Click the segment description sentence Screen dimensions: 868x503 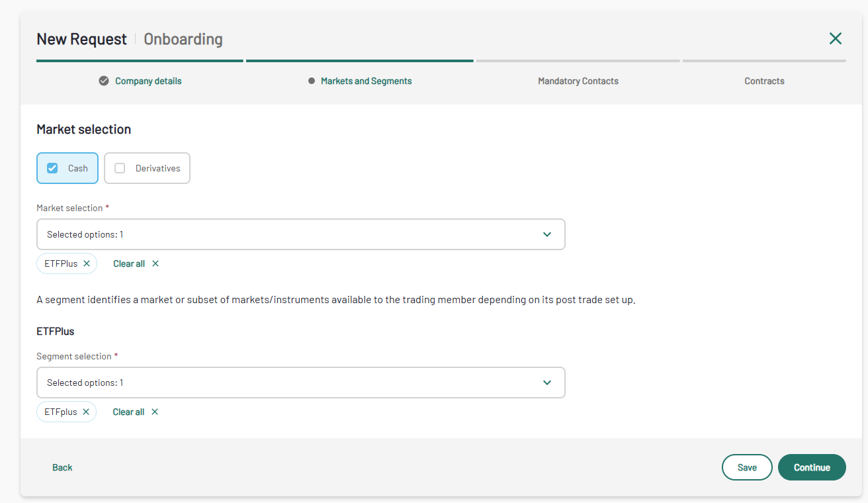[x=336, y=300]
